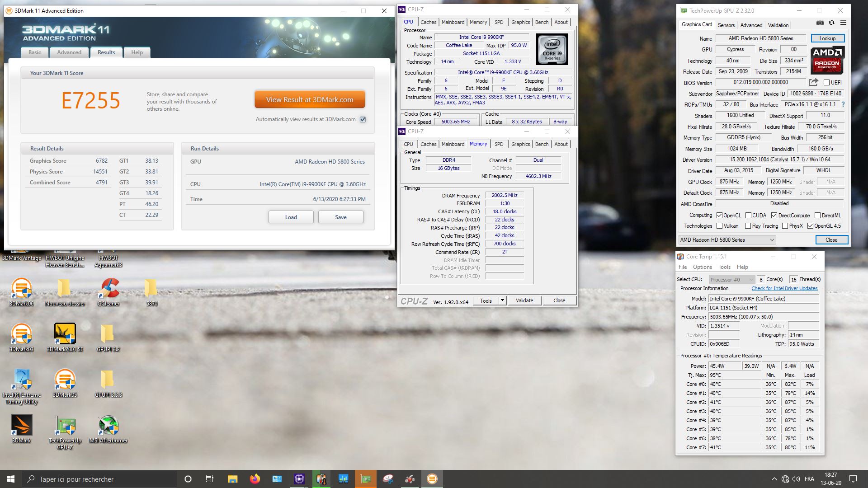Launch the 3DMark desktop shortcut

[x=22, y=429]
